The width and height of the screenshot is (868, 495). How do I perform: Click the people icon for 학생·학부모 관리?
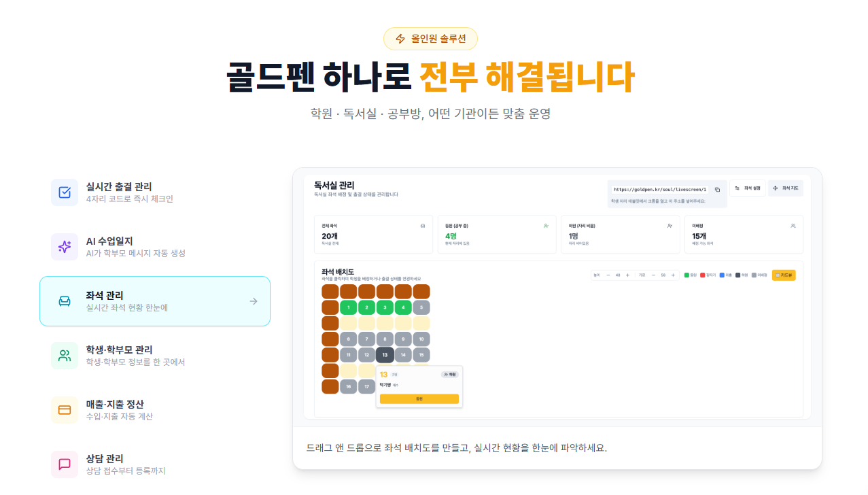65,356
